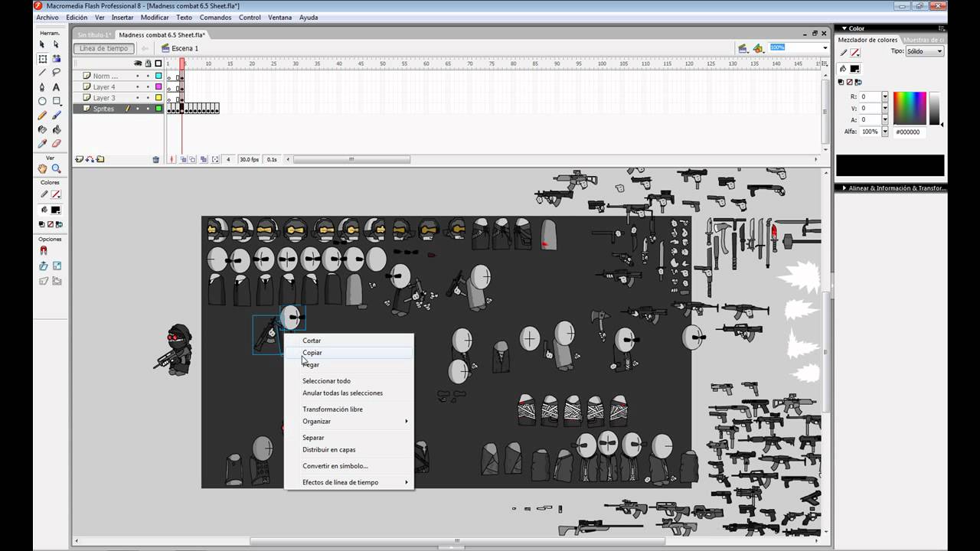The width and height of the screenshot is (980, 551).
Task: Select the Gradient Transform tool
Action: pyautogui.click(x=56, y=59)
